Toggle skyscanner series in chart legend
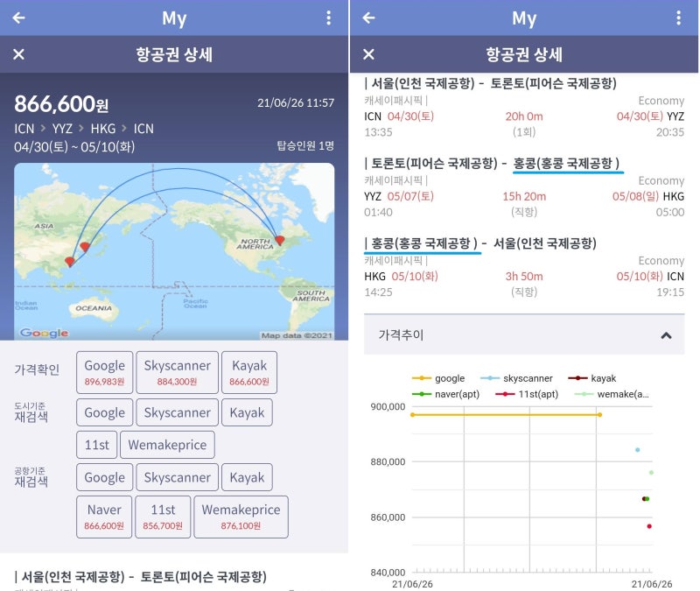The image size is (700, 591). (520, 378)
